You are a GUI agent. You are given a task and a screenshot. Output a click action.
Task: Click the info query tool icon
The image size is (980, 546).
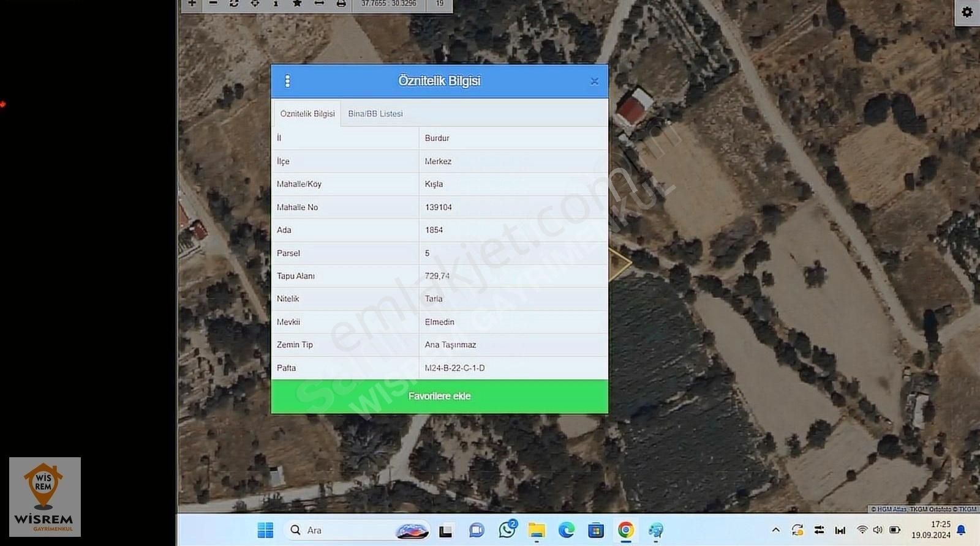tap(276, 4)
